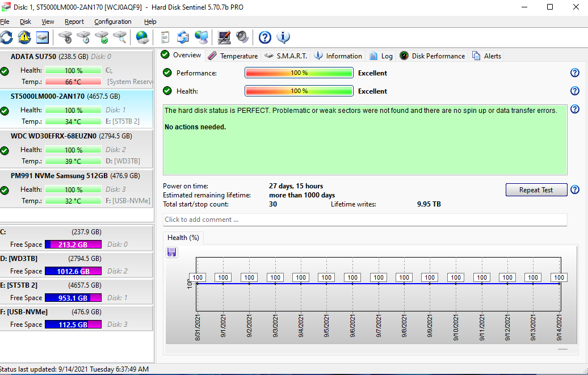Screen dimensions: 588x375
Task: Click the blue framed disk panel toolbar icon
Action: tap(43, 37)
